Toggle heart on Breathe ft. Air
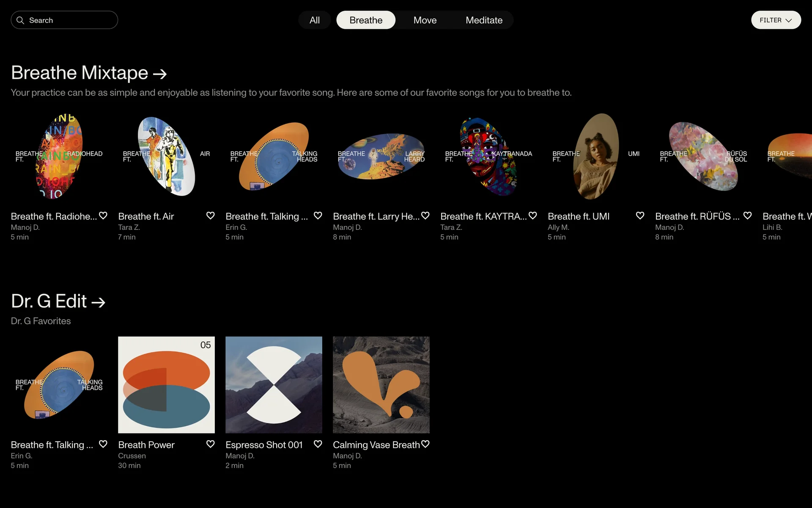Viewport: 812px width, 508px height. [211, 215]
